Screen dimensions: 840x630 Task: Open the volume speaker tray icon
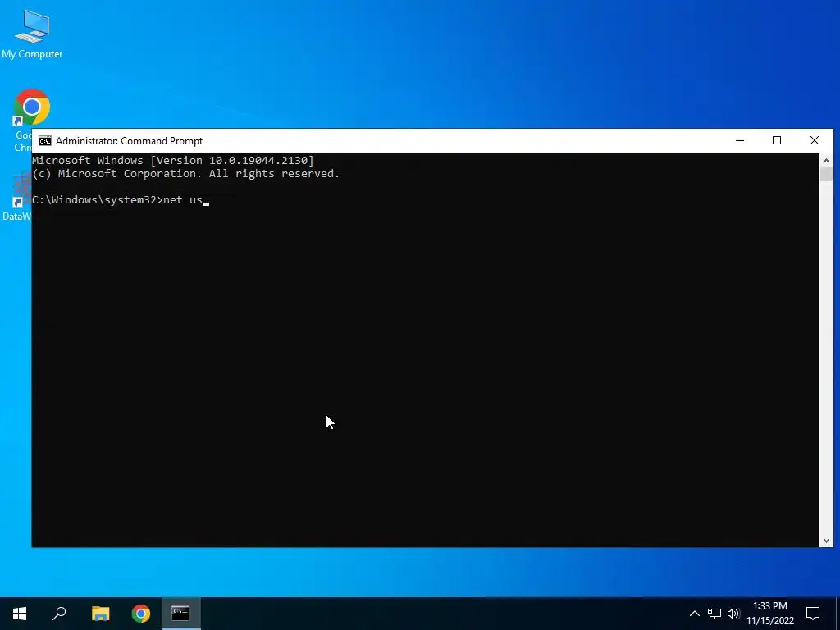(733, 614)
